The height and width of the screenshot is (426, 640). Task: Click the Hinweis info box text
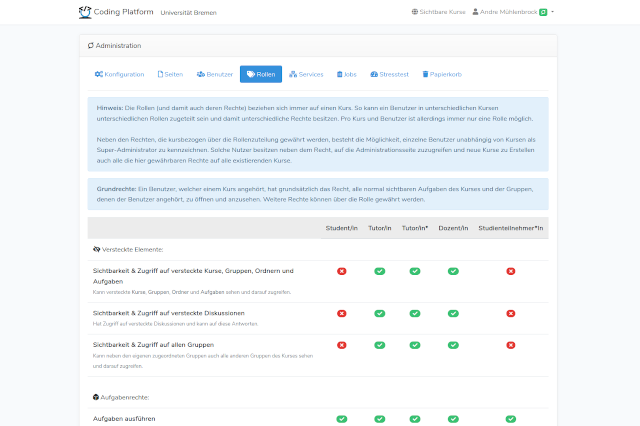[x=316, y=134]
